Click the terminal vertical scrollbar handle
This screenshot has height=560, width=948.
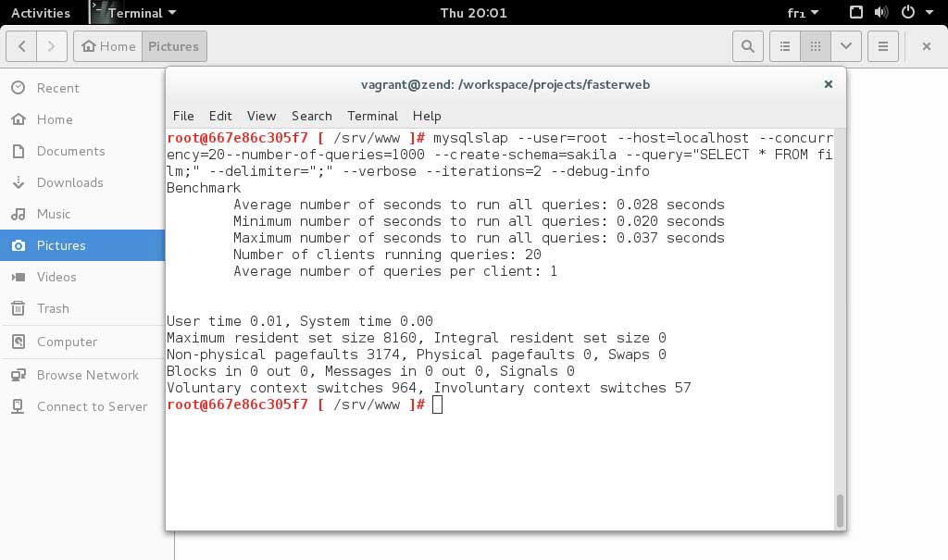[x=840, y=511]
